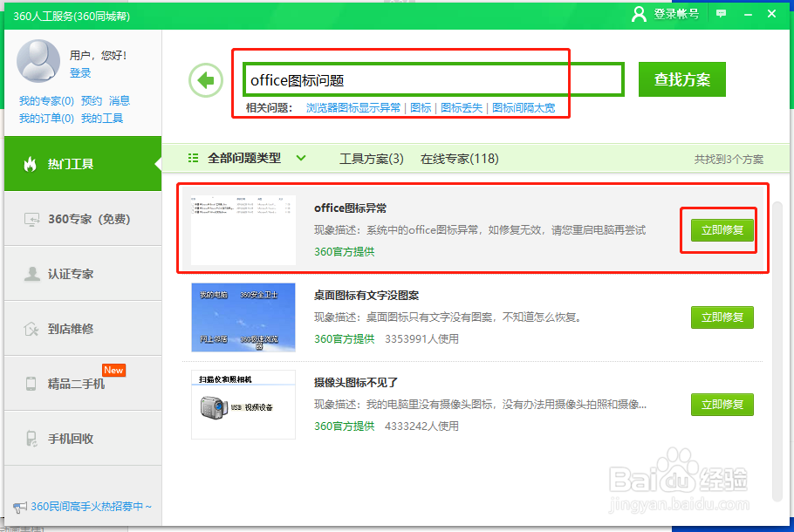The image size is (794, 532).
Task: Click the house repair icon beside 到店维修
Action: [31, 329]
